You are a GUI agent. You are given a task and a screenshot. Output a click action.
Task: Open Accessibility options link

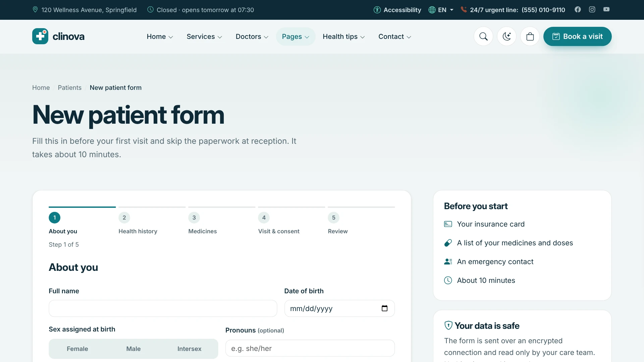click(397, 10)
